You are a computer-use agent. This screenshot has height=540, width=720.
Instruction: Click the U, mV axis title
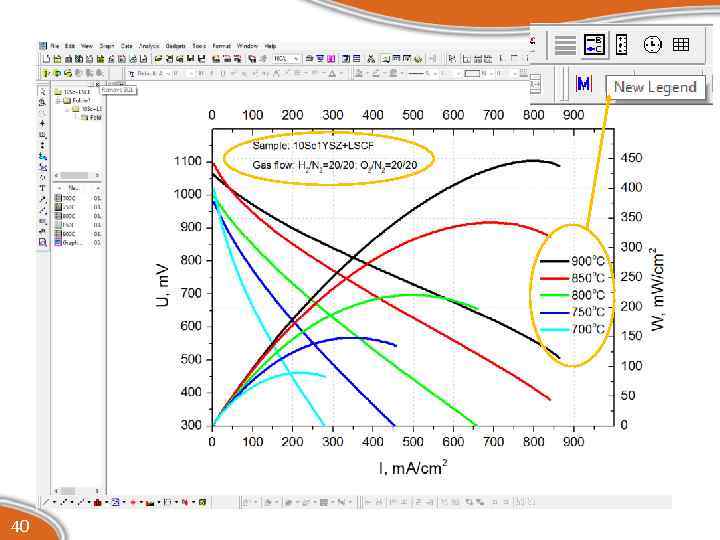[163, 285]
